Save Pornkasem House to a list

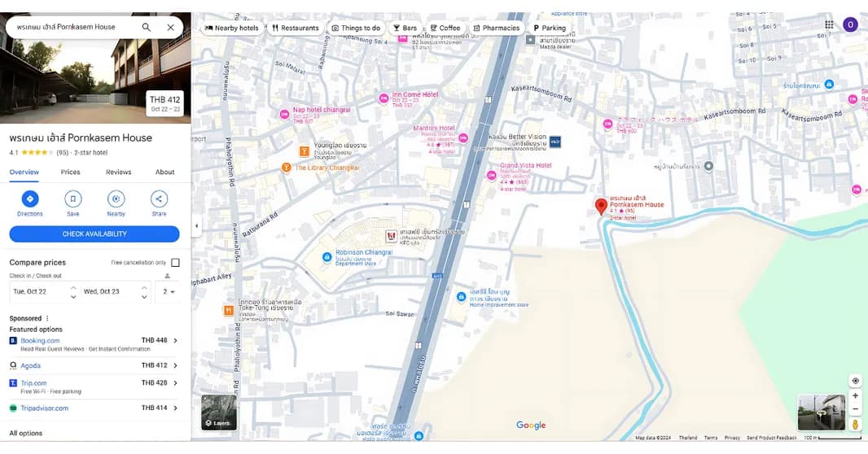73,199
